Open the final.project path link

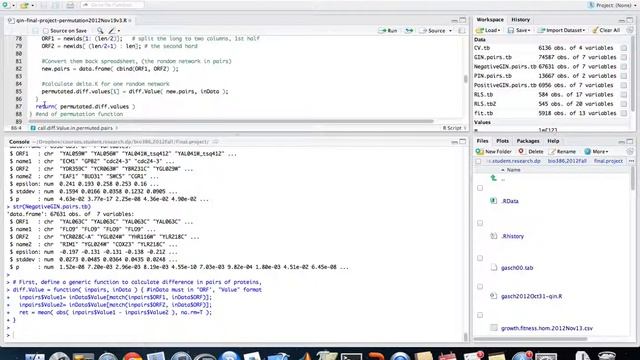coord(608,161)
